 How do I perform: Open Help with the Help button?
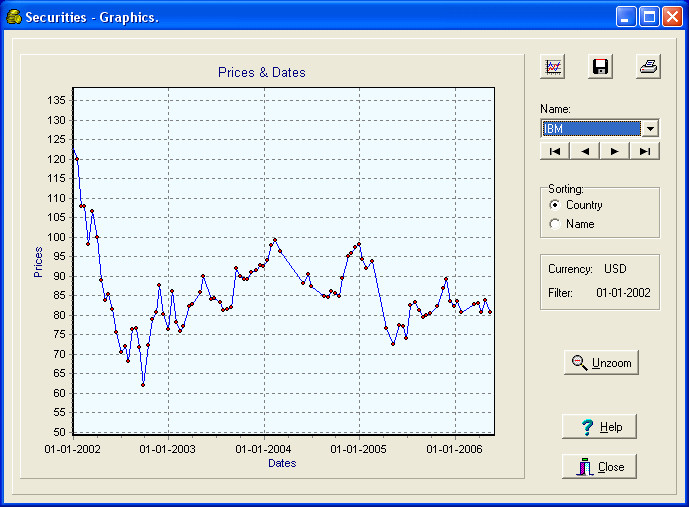pyautogui.click(x=599, y=426)
